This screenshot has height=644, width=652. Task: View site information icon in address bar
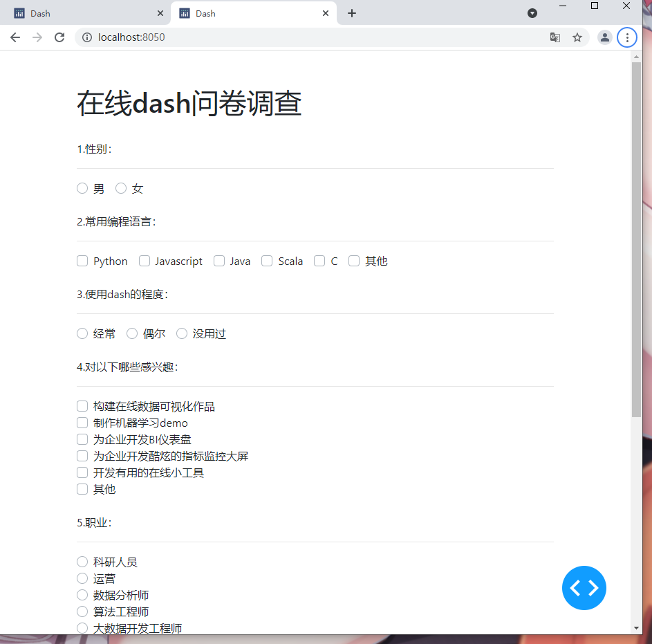87,37
